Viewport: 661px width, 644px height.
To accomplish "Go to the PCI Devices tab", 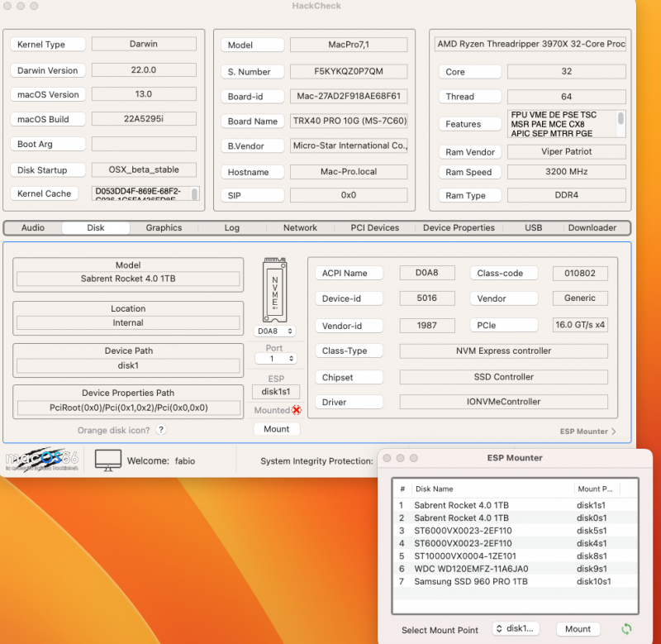I will 374,228.
